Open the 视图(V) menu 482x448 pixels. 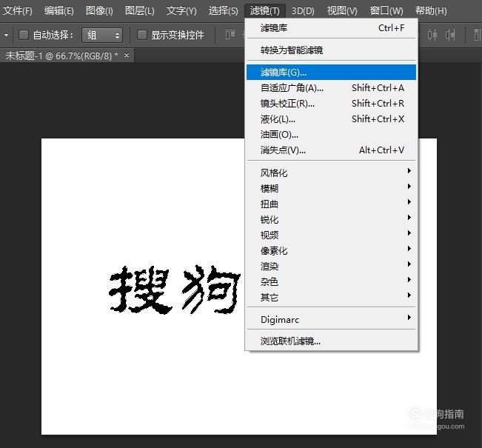[x=342, y=11]
